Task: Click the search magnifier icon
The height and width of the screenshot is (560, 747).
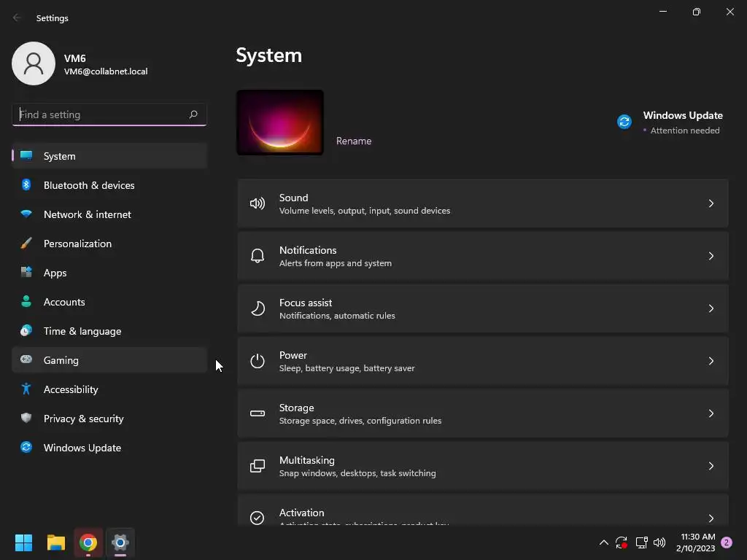Action: [193, 114]
